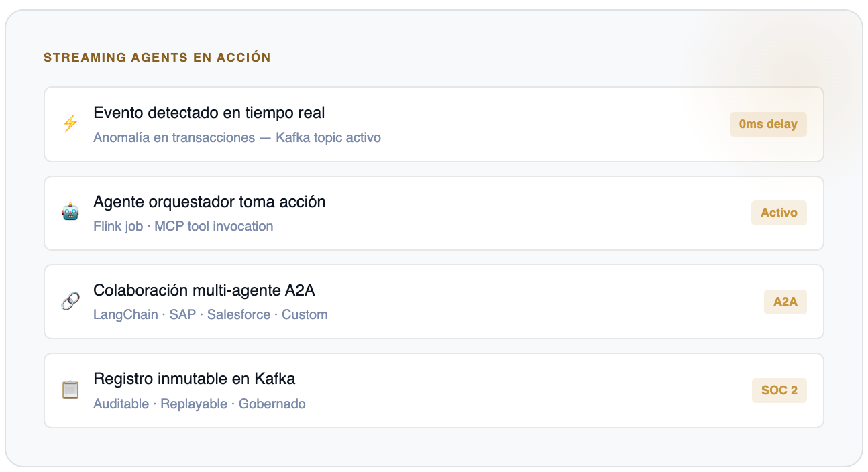Click the Activo status badge
Screen dimensions: 868x472
pos(779,213)
